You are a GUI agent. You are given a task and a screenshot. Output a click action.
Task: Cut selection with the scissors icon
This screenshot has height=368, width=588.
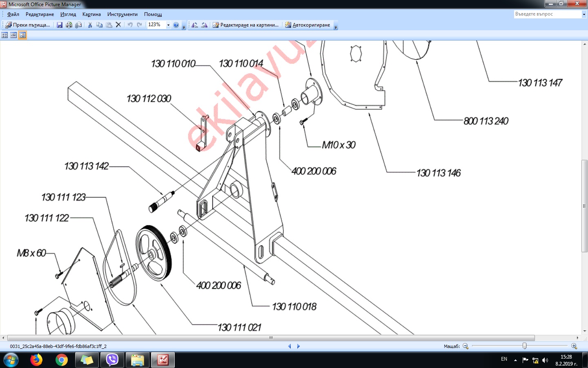pos(90,25)
